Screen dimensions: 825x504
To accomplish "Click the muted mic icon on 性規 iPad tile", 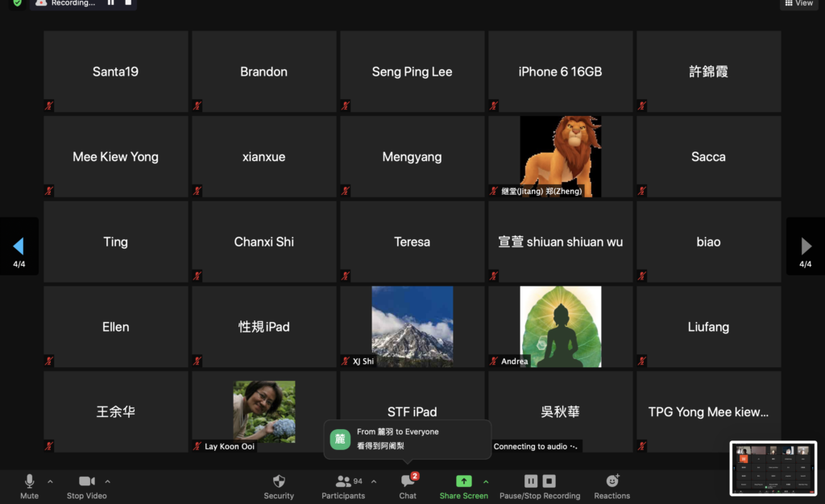I will [x=197, y=361].
